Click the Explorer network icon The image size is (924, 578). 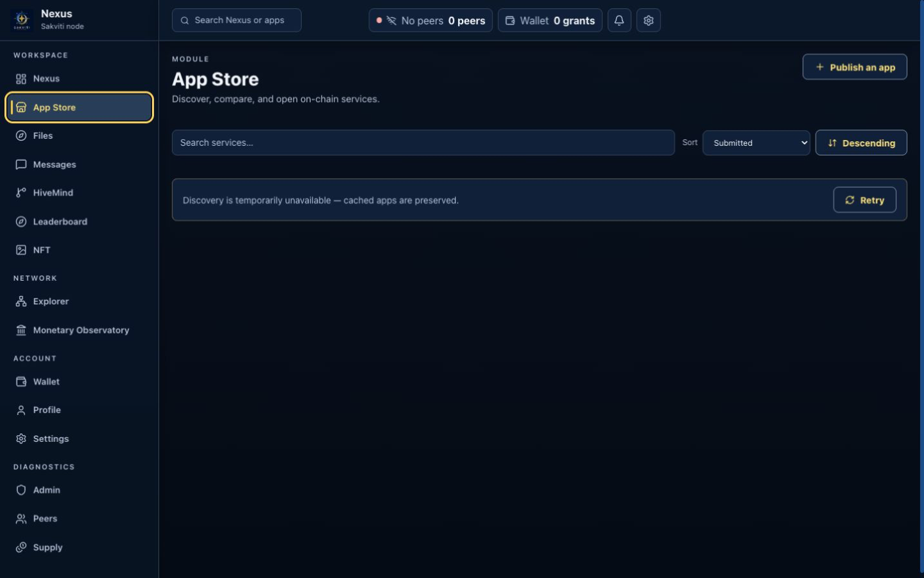click(21, 301)
